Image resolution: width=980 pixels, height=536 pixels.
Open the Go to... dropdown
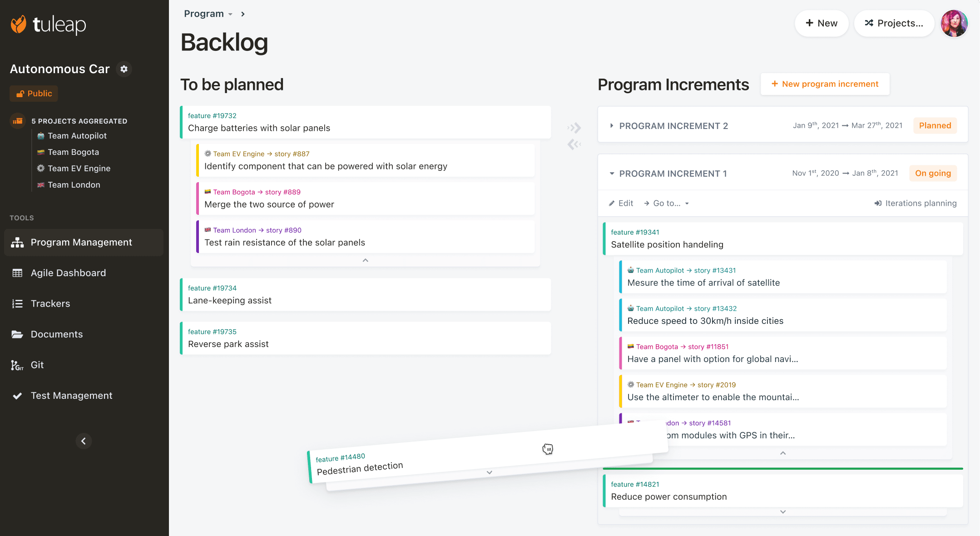[x=666, y=203]
